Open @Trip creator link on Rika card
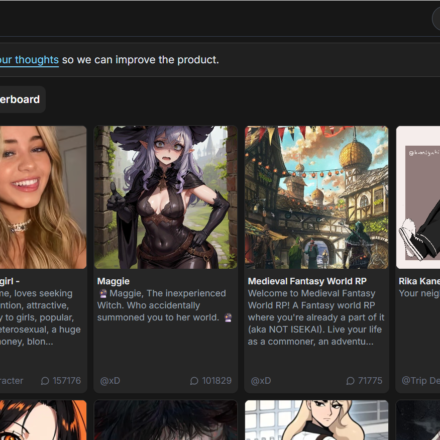 click(x=420, y=381)
